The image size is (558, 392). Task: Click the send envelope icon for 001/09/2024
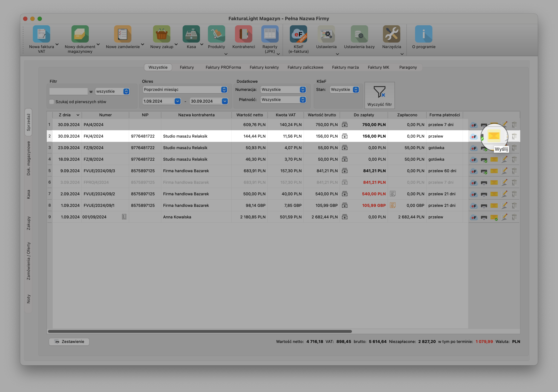tap(494, 217)
